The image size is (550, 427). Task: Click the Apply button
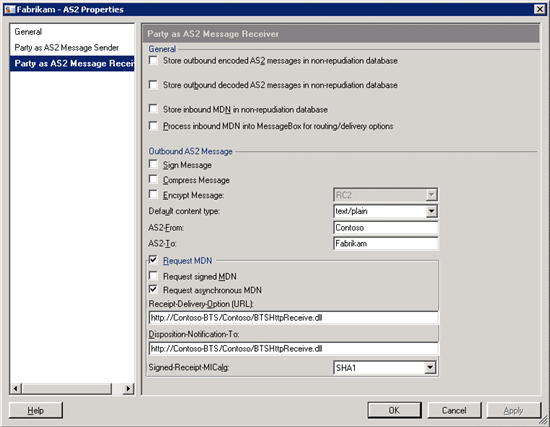click(514, 410)
